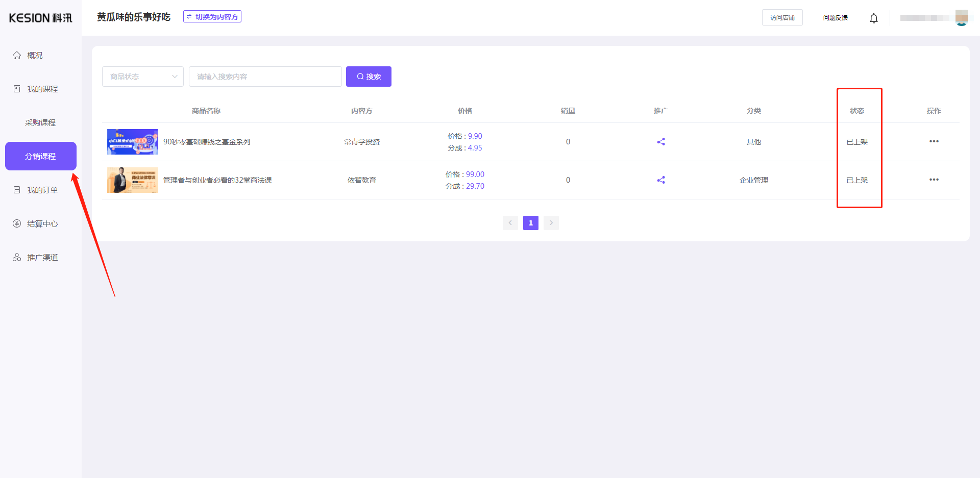Click 访问店铺 button
This screenshot has height=478, width=980.
782,17
